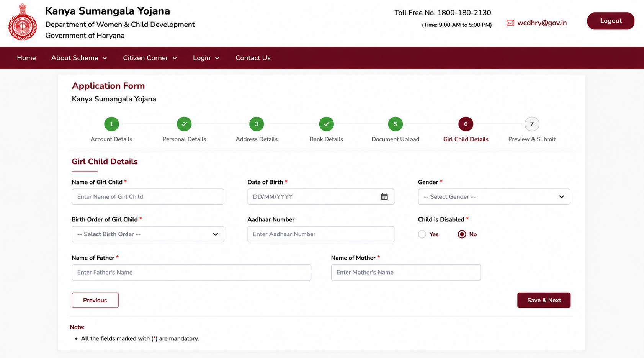The width and height of the screenshot is (644, 358).
Task: Select Yes for Child is Disabled
Action: pos(422,234)
